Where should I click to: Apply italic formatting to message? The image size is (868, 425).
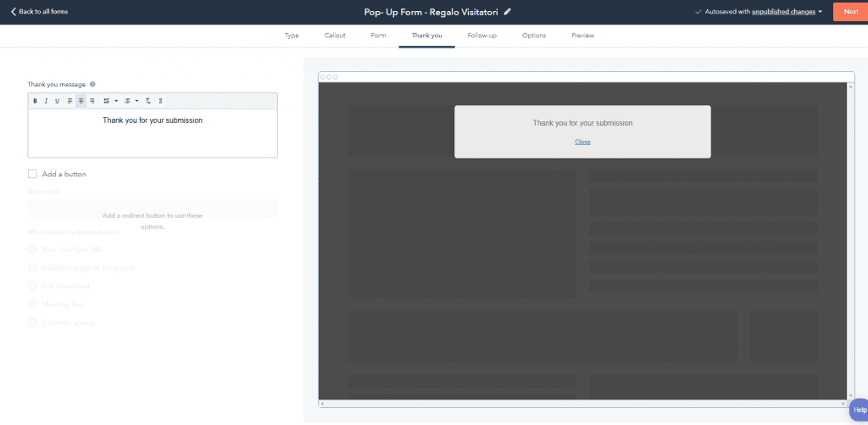click(46, 101)
